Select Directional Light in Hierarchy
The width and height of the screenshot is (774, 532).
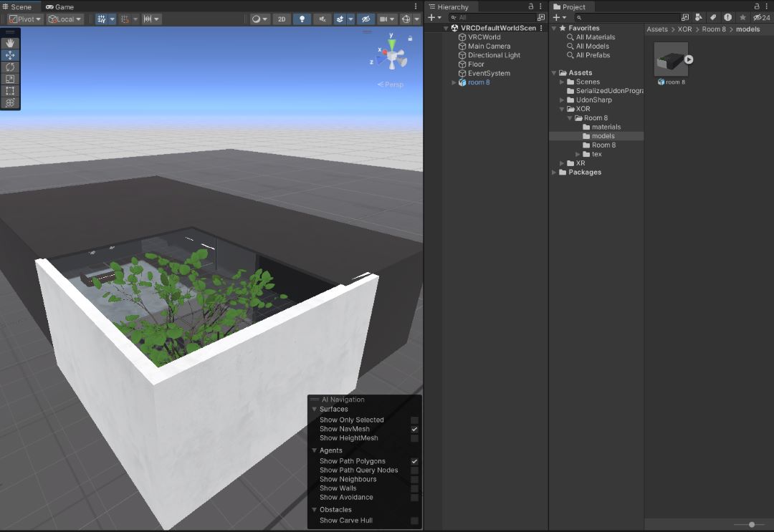[494, 55]
